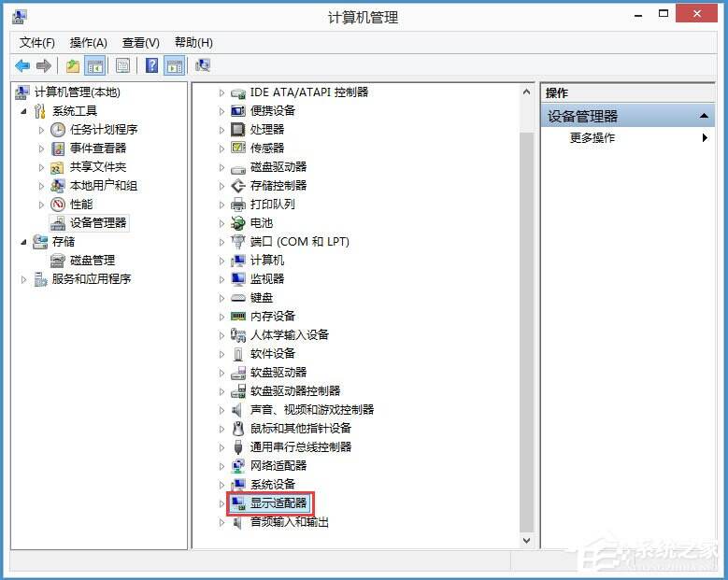Expand the 监视器 device category
Image resolution: width=728 pixels, height=580 pixels.
click(221, 279)
